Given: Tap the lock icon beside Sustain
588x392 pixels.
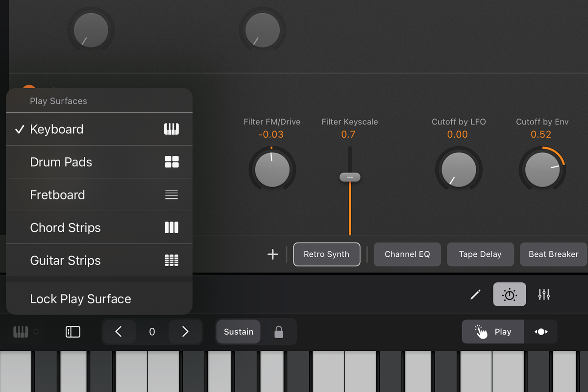Looking at the screenshot, I should [279, 332].
